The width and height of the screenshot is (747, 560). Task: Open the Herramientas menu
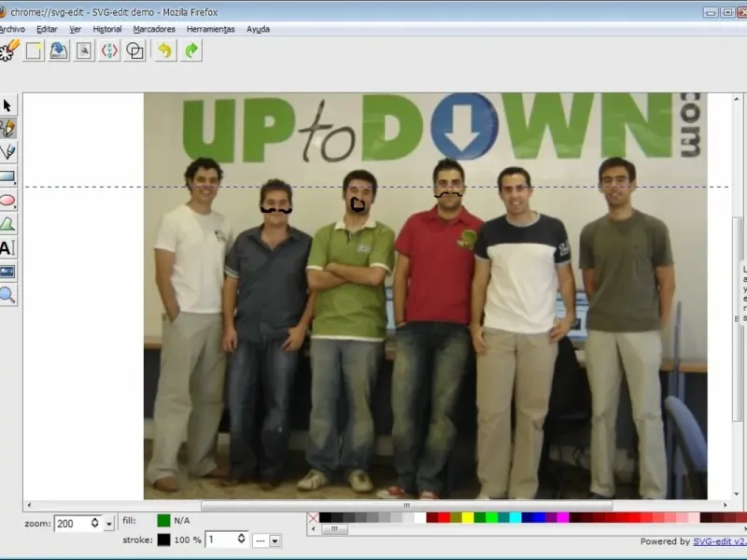pyautogui.click(x=210, y=29)
